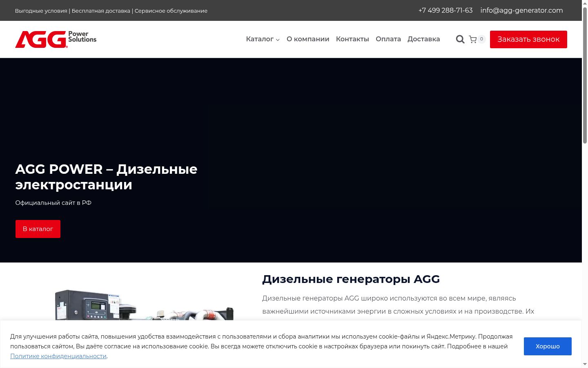
Task: Open the Доставка menu item
Action: [424, 39]
